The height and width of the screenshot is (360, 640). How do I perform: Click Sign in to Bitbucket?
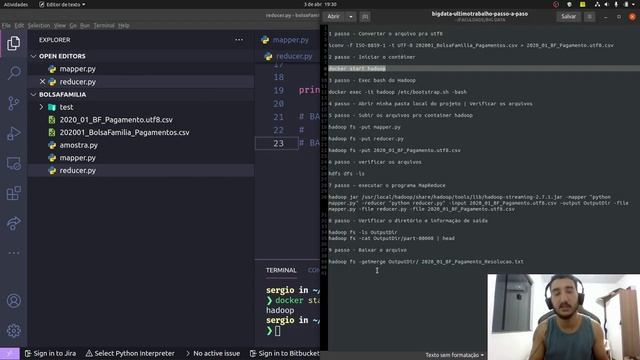[284, 353]
